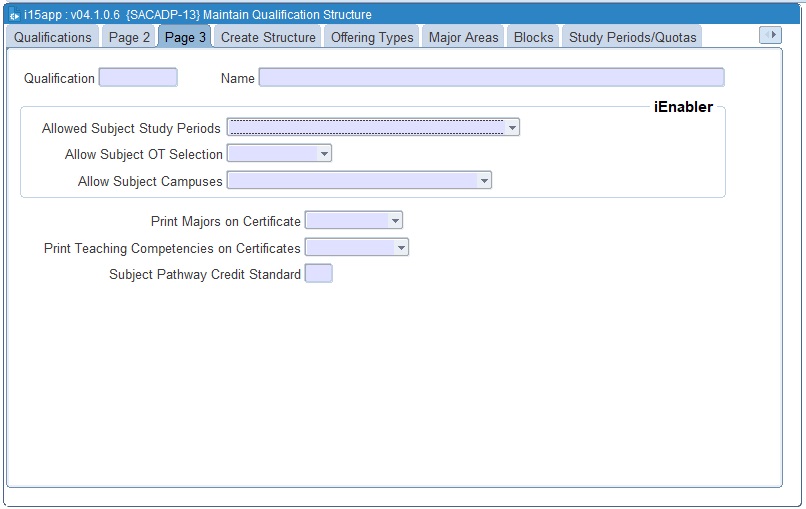Expand the Allowed Subject Study Periods dropdown
This screenshot has width=806, height=509.
pyautogui.click(x=512, y=128)
